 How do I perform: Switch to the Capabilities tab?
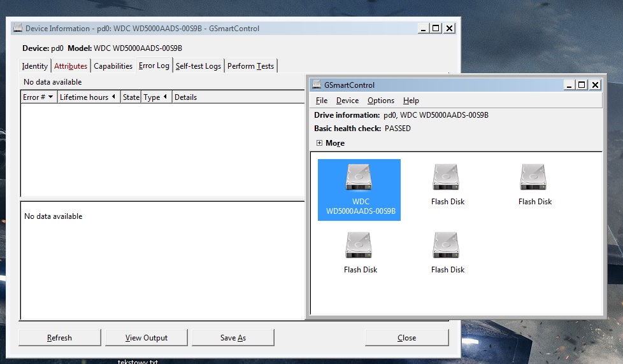(x=113, y=66)
